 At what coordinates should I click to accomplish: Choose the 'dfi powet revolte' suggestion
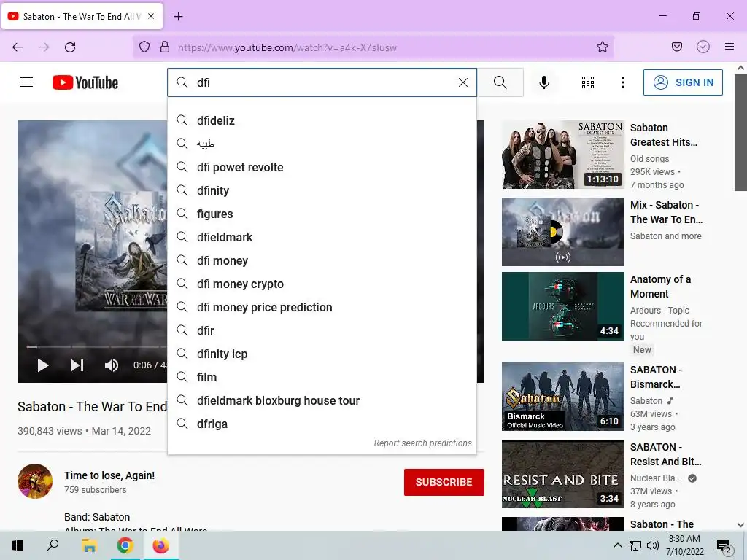point(322,167)
